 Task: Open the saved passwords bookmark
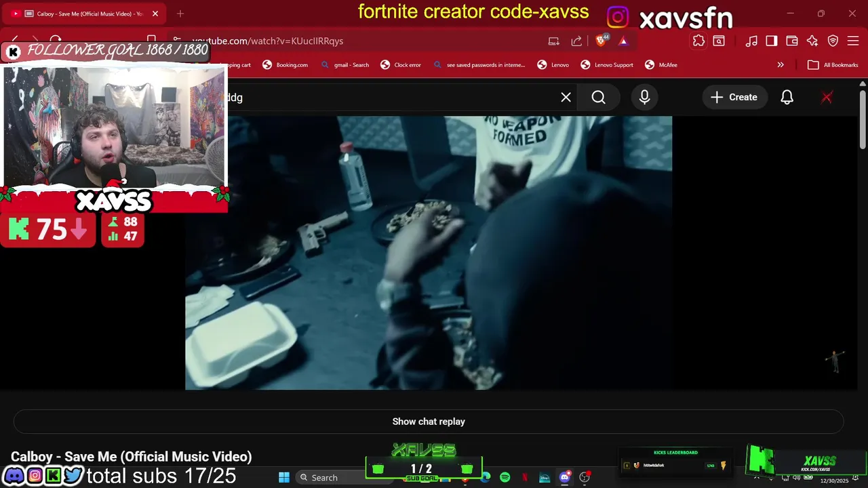pyautogui.click(x=479, y=65)
